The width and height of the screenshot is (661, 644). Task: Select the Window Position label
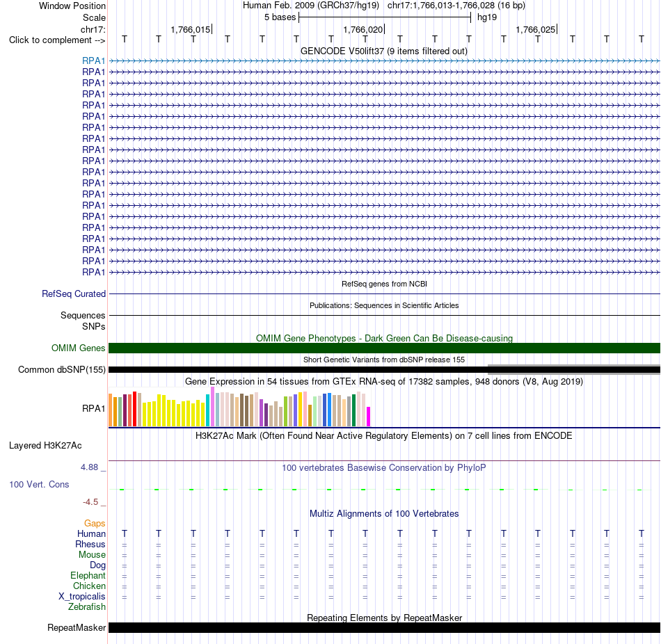pos(72,6)
